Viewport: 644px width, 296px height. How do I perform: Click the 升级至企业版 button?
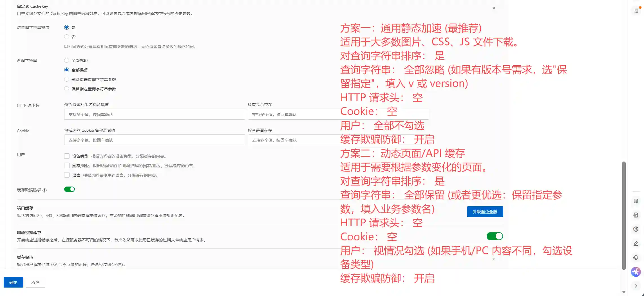[x=485, y=212]
